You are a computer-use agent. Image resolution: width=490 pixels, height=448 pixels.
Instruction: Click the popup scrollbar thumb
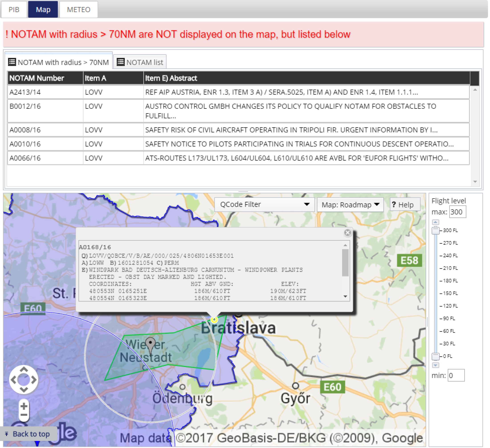click(345, 263)
